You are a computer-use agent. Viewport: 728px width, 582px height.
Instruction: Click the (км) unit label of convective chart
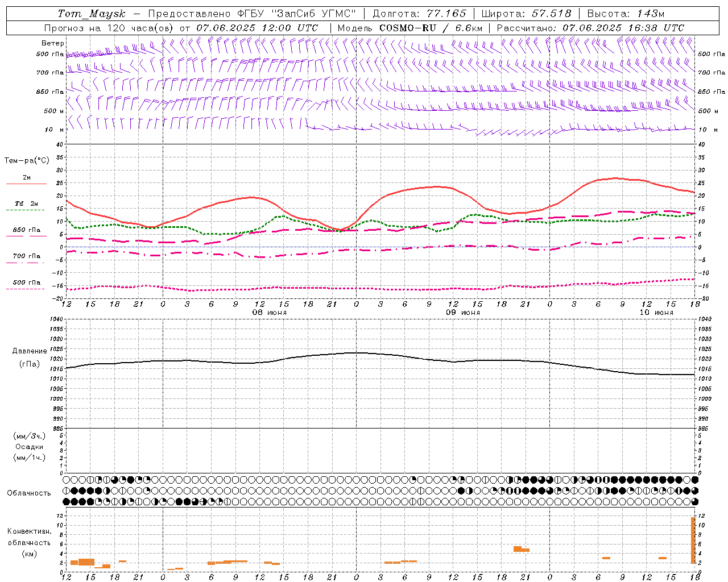point(29,554)
